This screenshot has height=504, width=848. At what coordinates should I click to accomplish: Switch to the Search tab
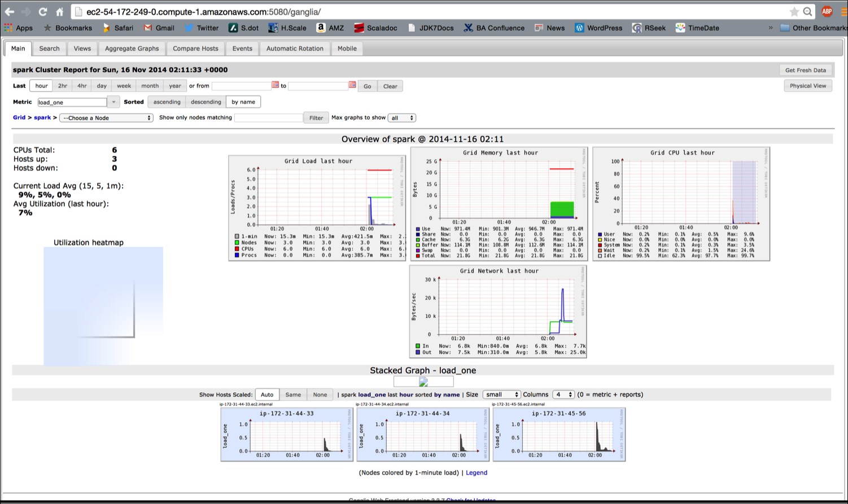click(x=50, y=49)
